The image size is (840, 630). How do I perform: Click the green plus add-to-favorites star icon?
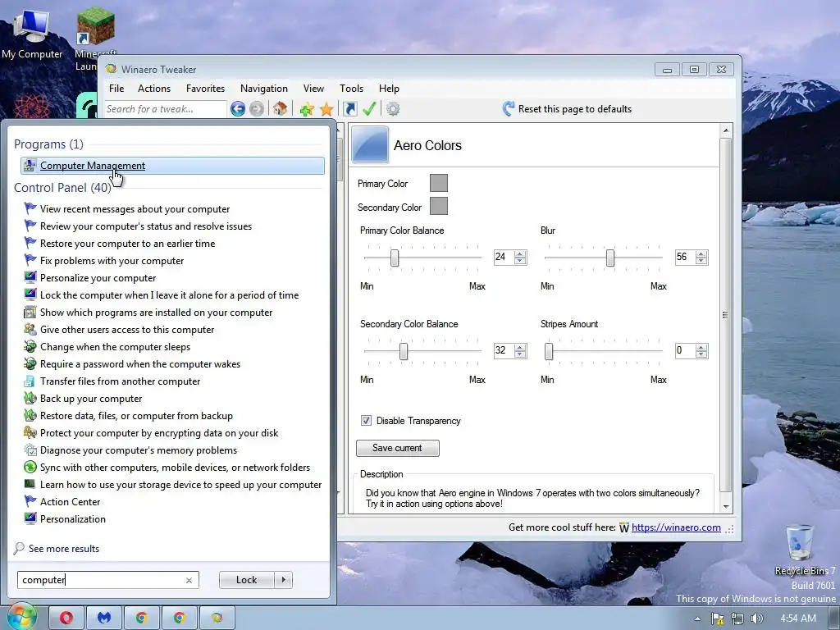point(307,109)
